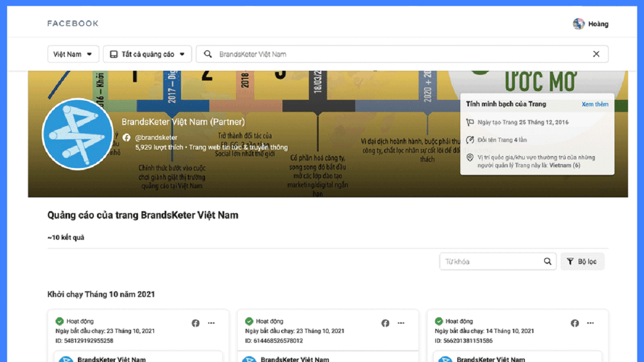Select start date 14 Tháng 10, 2021
Viewport: 644px width, 362px height.
pyautogui.click(x=510, y=331)
